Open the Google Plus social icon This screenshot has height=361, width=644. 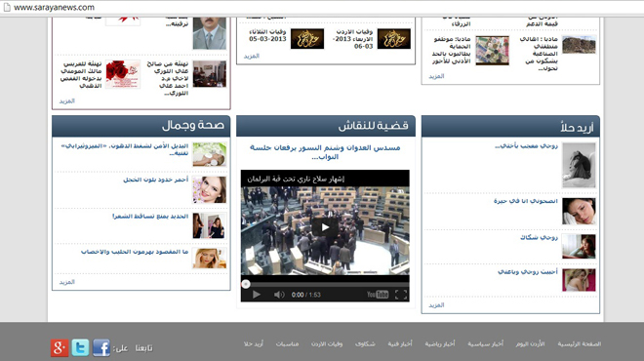pos(60,348)
